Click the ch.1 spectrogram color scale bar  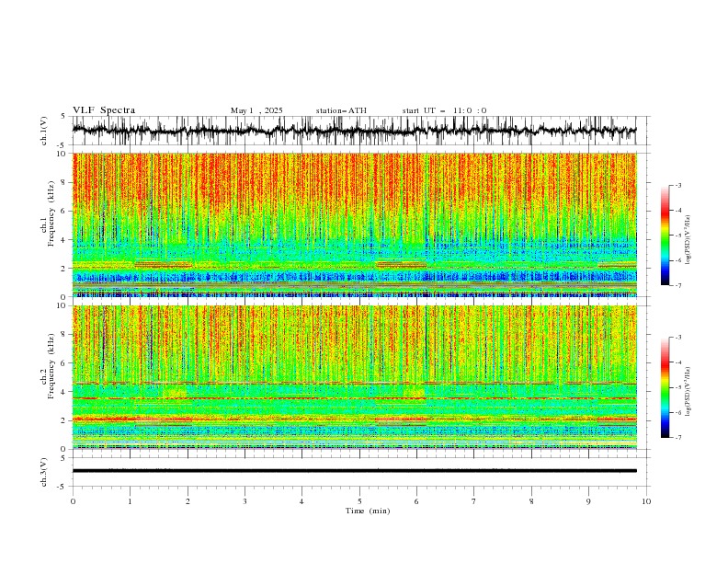665,236
